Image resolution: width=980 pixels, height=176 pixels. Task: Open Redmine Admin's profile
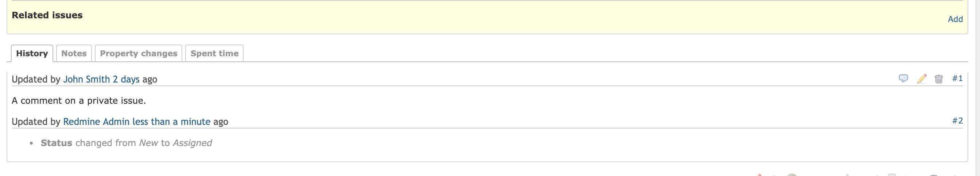tap(96, 122)
